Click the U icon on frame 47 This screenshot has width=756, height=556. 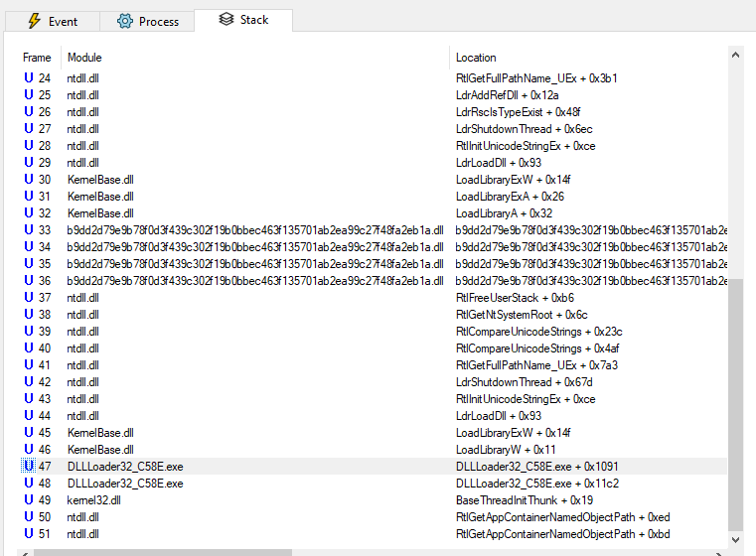[x=29, y=467]
